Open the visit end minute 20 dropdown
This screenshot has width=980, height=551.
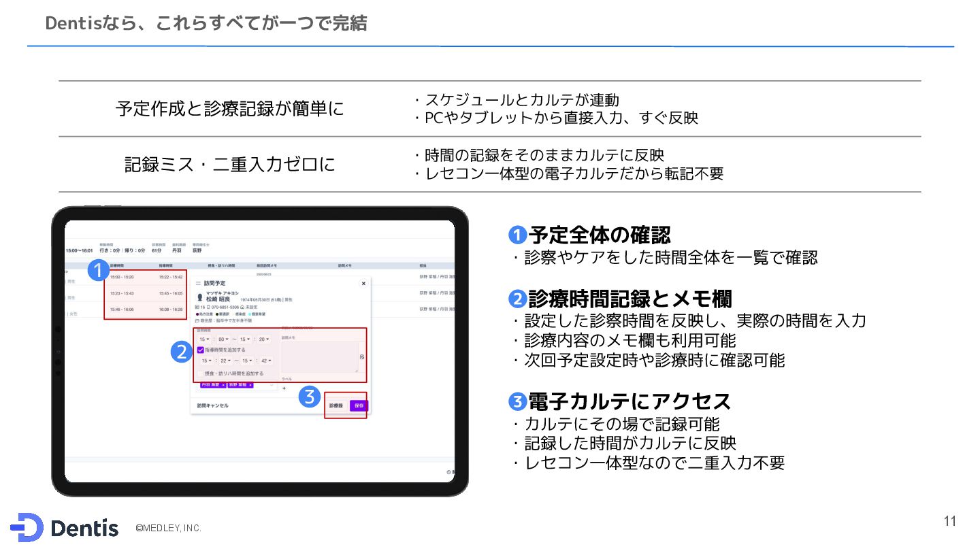point(264,339)
